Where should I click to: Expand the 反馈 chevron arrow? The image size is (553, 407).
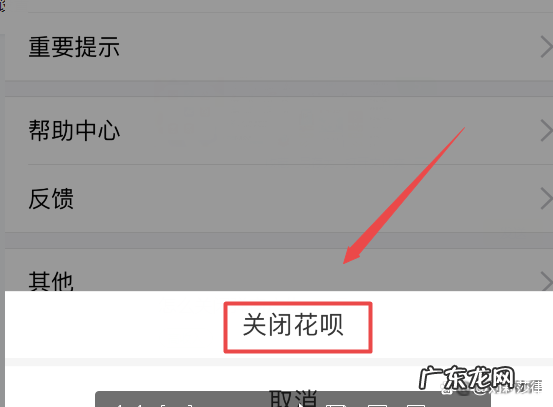tap(546, 199)
